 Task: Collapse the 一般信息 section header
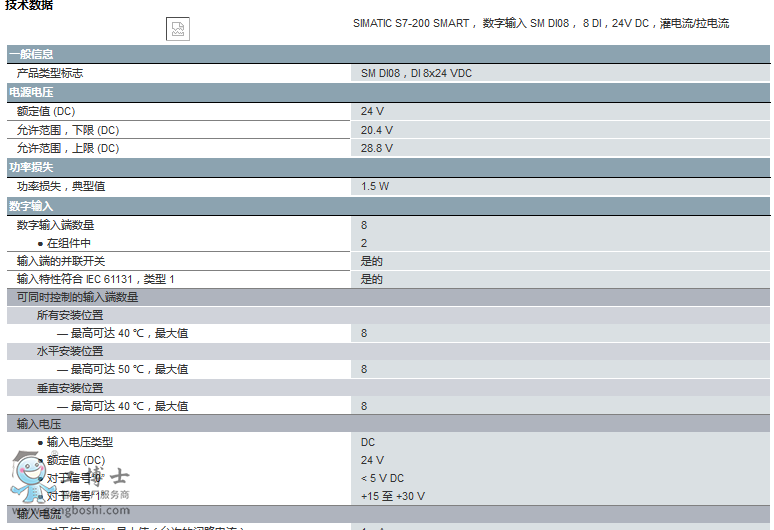coord(31,54)
